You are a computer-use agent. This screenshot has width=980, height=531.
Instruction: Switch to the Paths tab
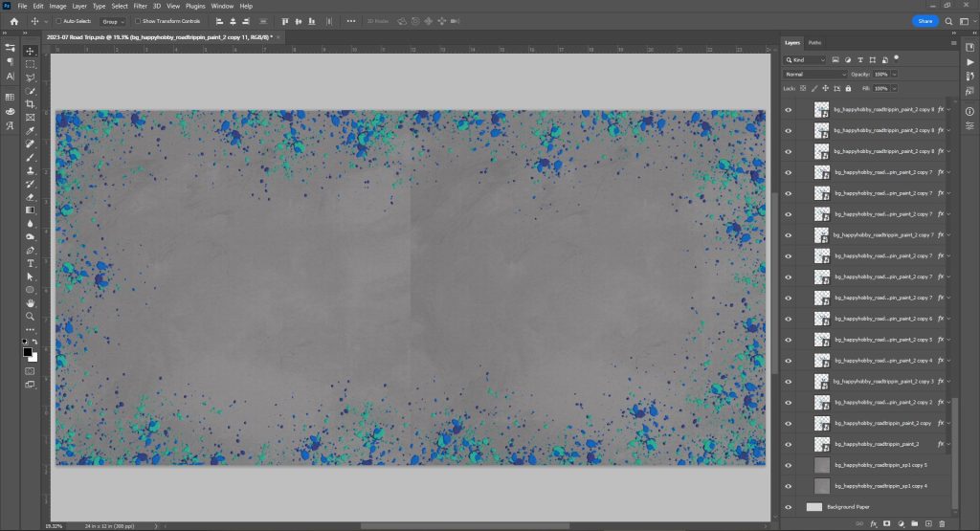[814, 43]
